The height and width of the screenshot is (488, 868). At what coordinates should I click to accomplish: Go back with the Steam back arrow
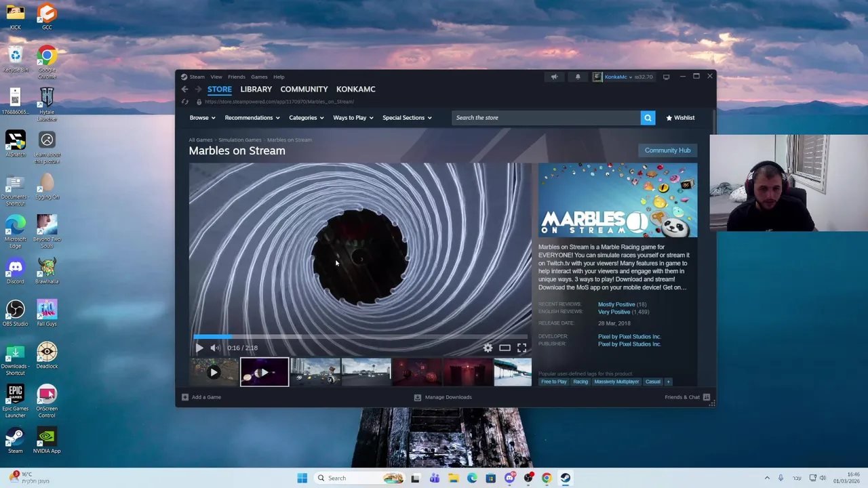184,89
